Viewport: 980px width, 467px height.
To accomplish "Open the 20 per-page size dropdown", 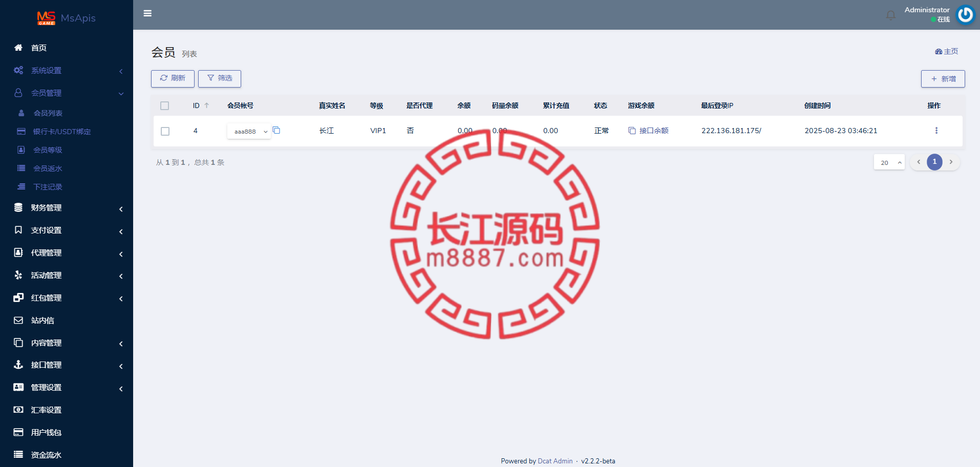I will pos(889,162).
